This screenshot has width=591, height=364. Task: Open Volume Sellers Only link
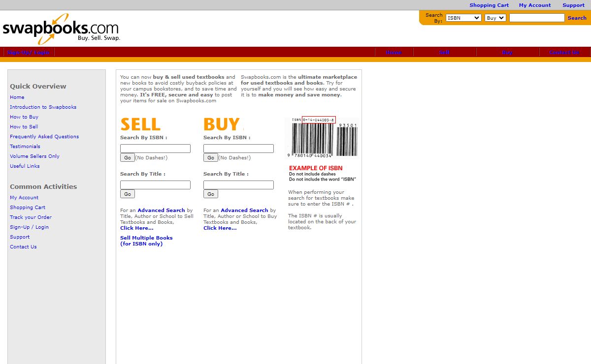[x=34, y=156]
